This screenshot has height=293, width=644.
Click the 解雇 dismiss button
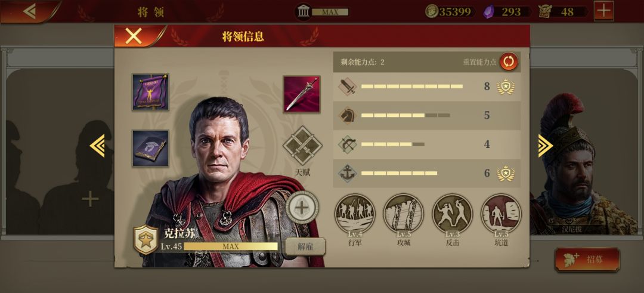305,246
